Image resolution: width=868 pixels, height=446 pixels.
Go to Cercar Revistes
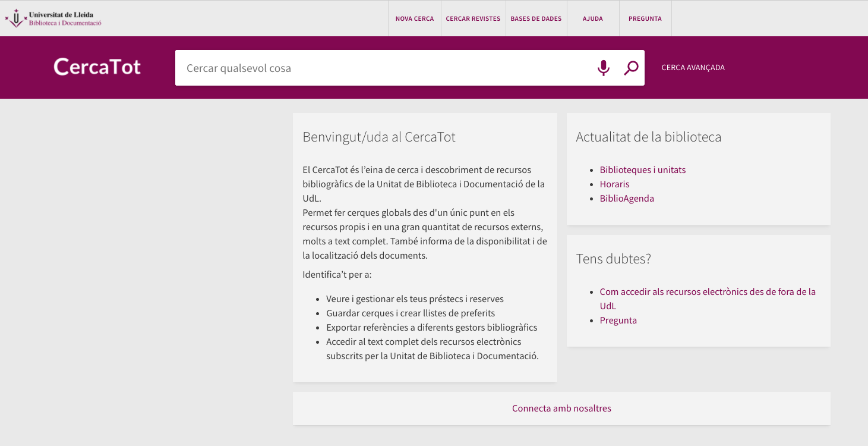pyautogui.click(x=473, y=18)
